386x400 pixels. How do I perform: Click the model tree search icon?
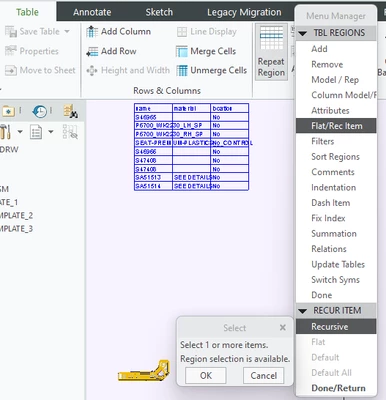point(70,111)
